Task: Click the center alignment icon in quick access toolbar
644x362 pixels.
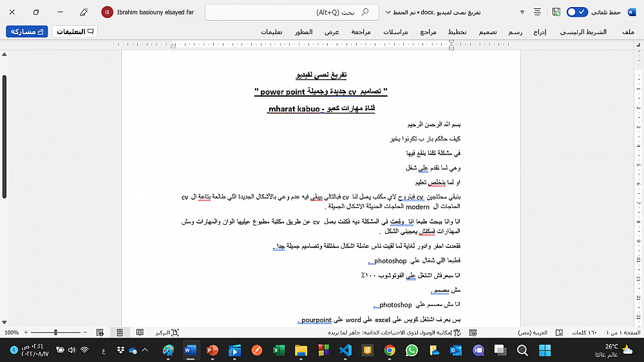Action: (x=537, y=12)
